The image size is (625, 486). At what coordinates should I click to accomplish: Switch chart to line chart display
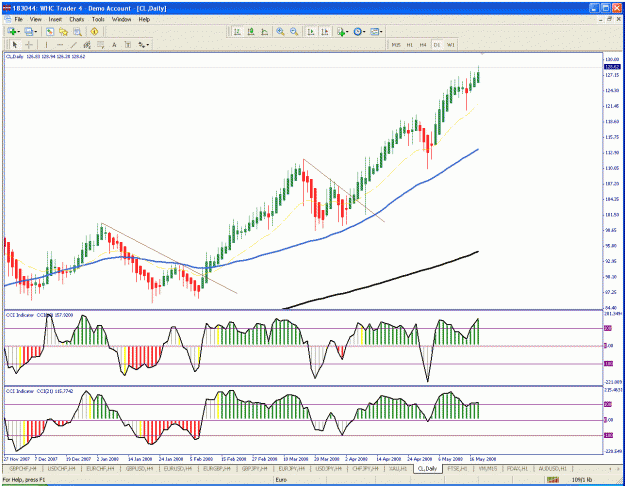click(265, 31)
